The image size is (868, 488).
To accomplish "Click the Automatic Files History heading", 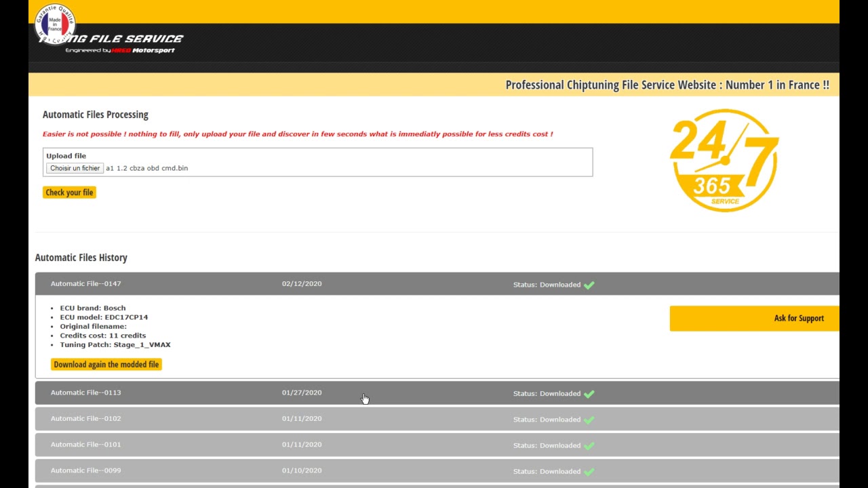I will (x=81, y=258).
